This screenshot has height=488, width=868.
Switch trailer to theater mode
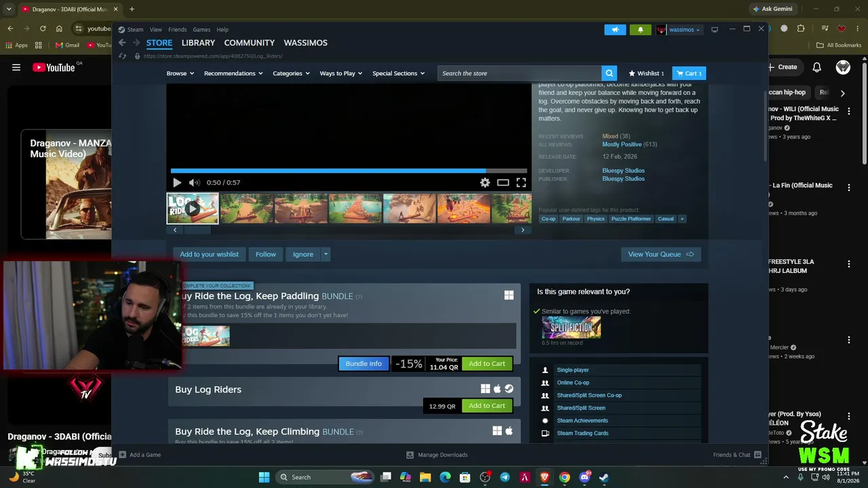coord(503,182)
